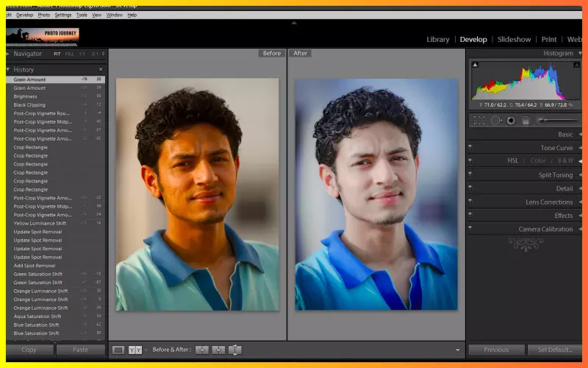Switch to Loupe view in toolbar
588x368 pixels.
[x=118, y=350]
